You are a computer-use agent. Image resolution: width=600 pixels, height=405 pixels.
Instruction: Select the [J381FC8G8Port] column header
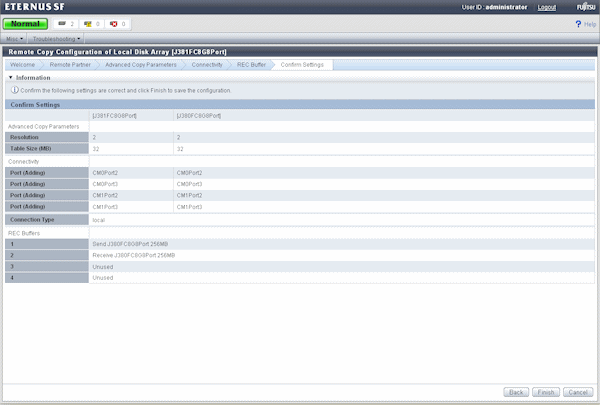click(114, 116)
